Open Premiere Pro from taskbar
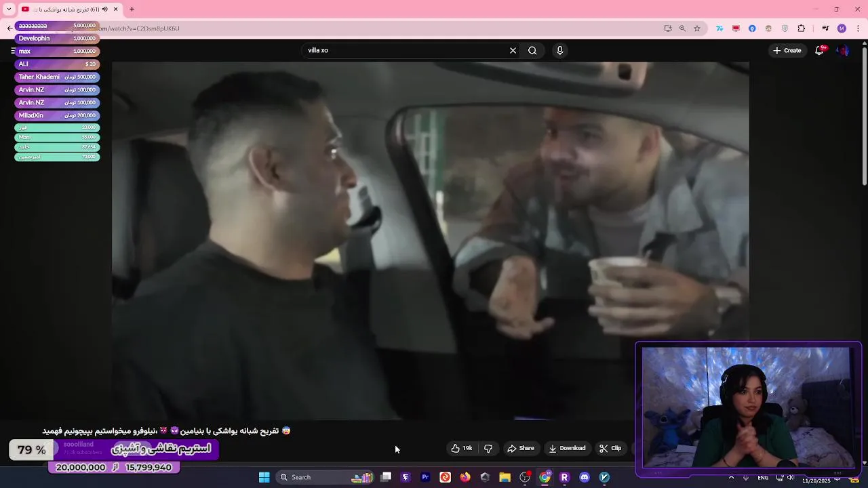This screenshot has height=488, width=868. tap(425, 477)
